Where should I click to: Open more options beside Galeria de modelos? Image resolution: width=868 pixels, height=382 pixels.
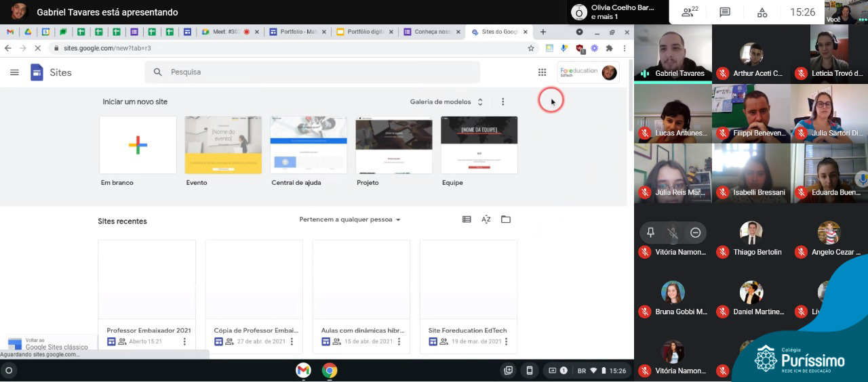point(502,102)
